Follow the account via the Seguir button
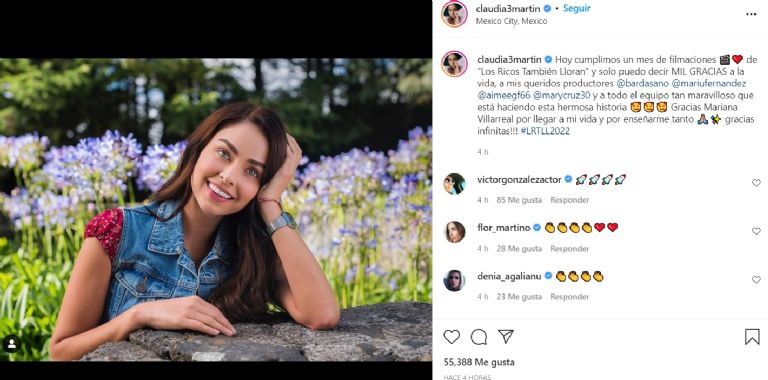Viewport: 768px width, 380px height. pyautogui.click(x=576, y=8)
